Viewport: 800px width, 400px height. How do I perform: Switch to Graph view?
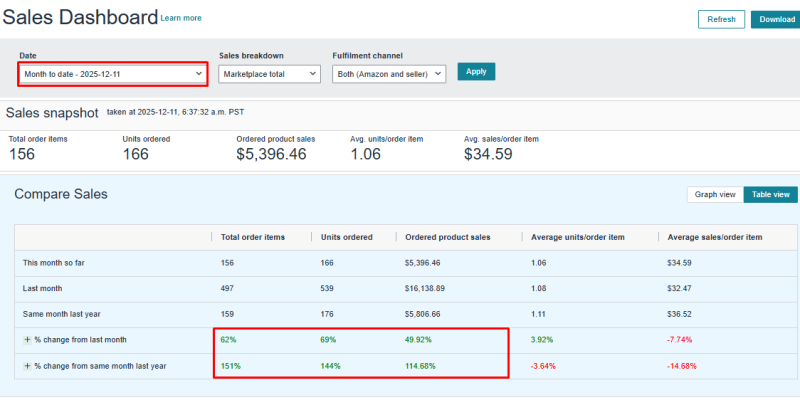[x=715, y=195]
